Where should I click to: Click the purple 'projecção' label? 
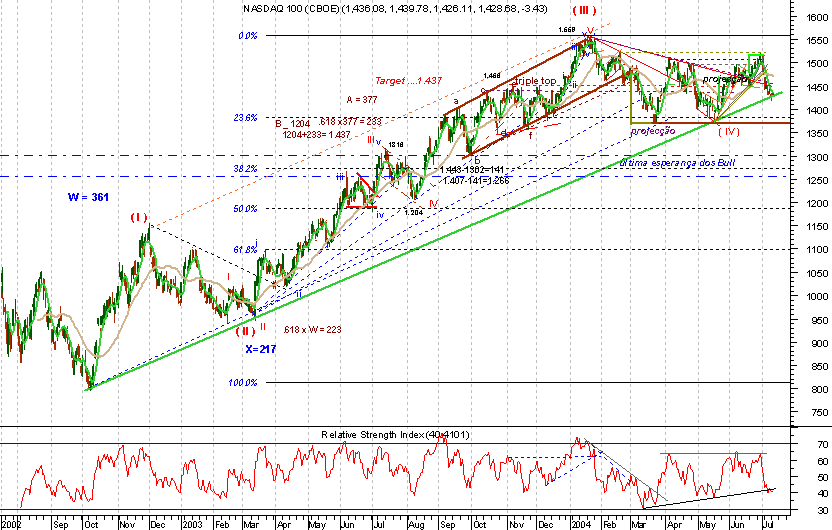pos(653,131)
